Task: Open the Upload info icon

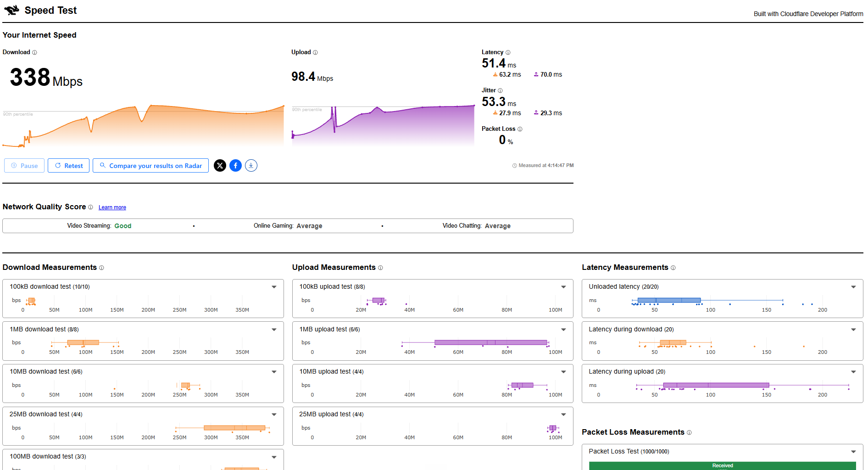Action: click(315, 52)
